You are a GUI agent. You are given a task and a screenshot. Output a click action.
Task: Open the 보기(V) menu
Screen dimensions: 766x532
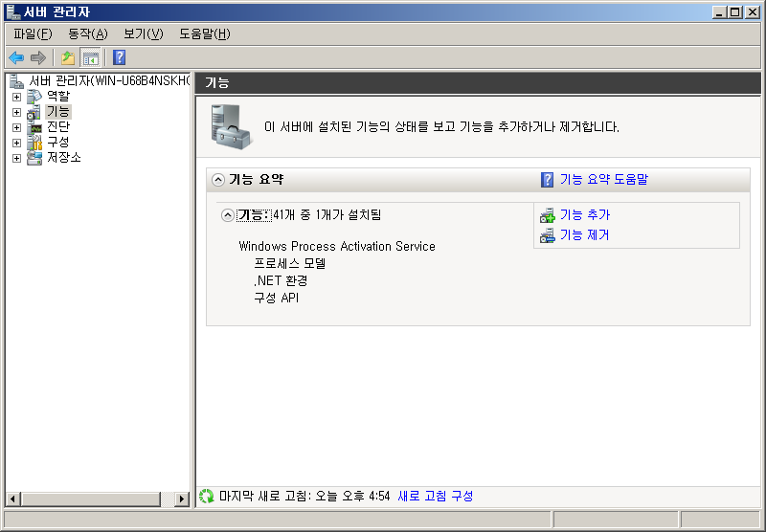click(x=143, y=33)
